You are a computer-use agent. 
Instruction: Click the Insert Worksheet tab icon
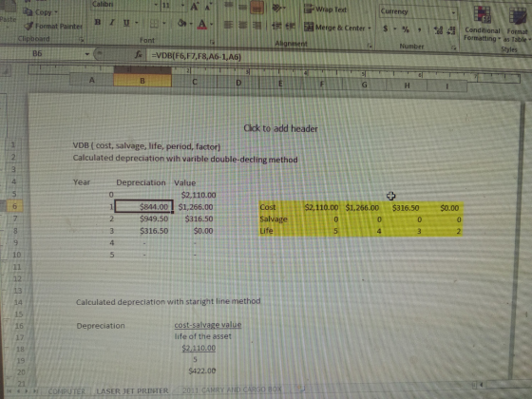(300, 389)
